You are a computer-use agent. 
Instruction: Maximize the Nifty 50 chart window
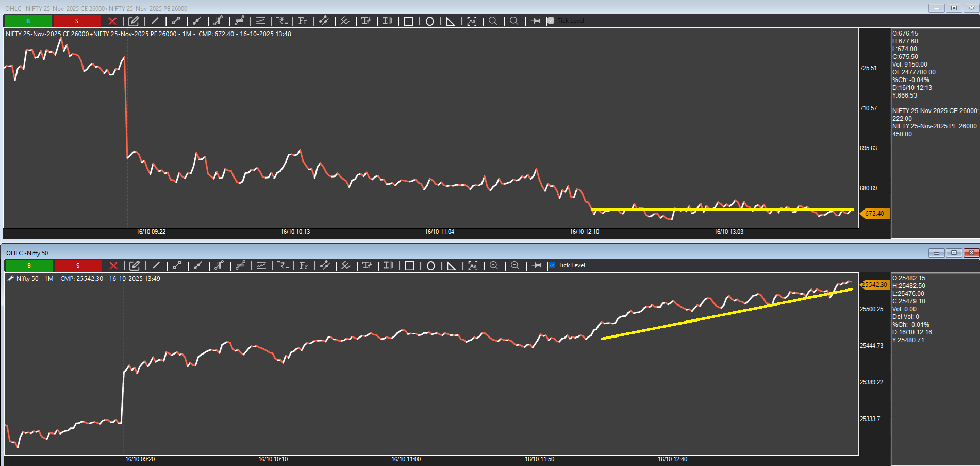[x=954, y=253]
